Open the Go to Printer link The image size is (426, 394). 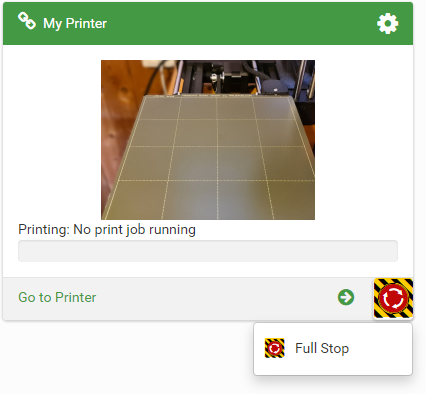point(57,297)
